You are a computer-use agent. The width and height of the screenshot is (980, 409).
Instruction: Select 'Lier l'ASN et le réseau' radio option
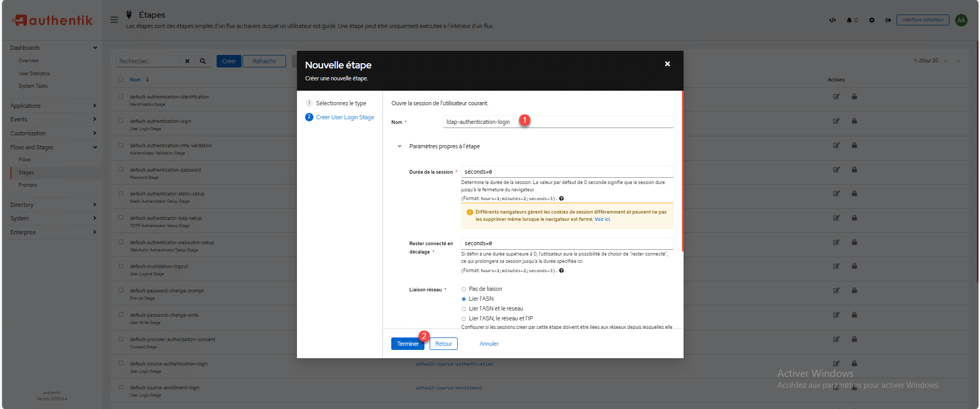point(464,309)
